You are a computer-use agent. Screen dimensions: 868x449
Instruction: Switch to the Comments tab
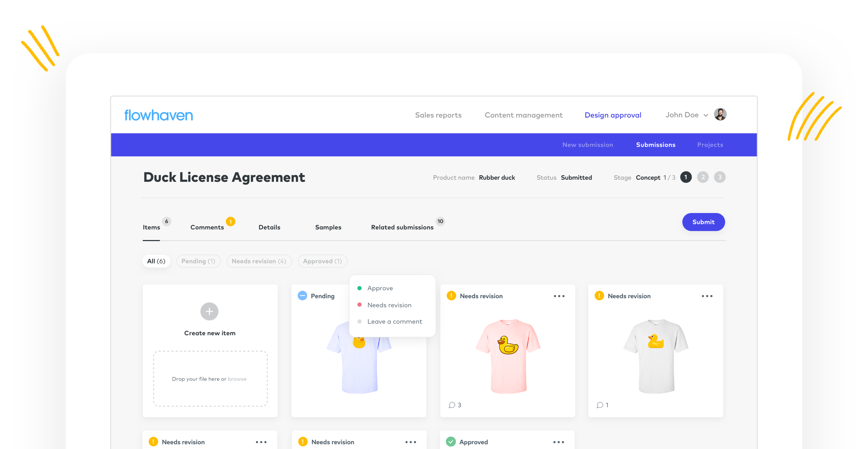[207, 227]
